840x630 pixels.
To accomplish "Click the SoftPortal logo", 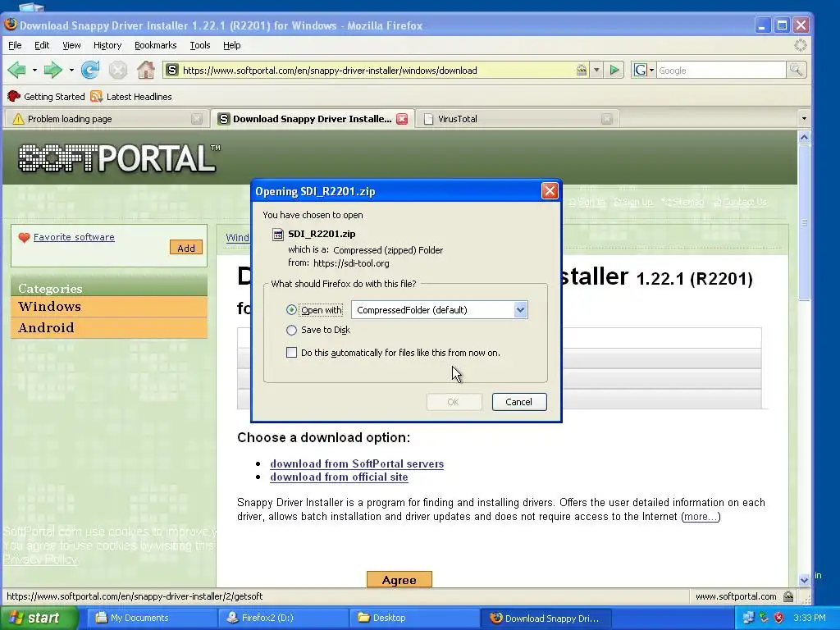I will tap(119, 158).
